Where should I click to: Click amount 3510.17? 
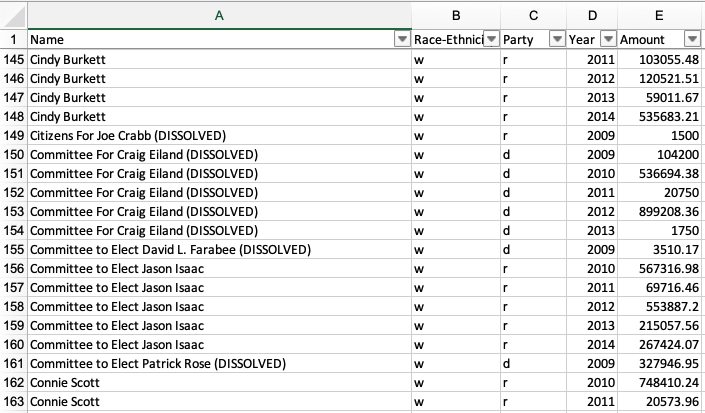click(x=660, y=249)
